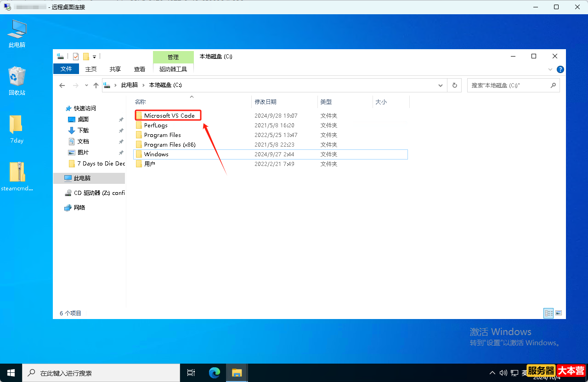Select the Program Files folder row
Screen dimensions: 588x382
coord(271,135)
